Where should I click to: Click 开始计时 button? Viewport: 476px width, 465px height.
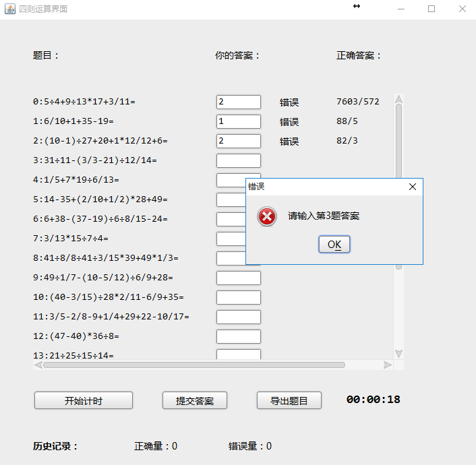tap(84, 400)
